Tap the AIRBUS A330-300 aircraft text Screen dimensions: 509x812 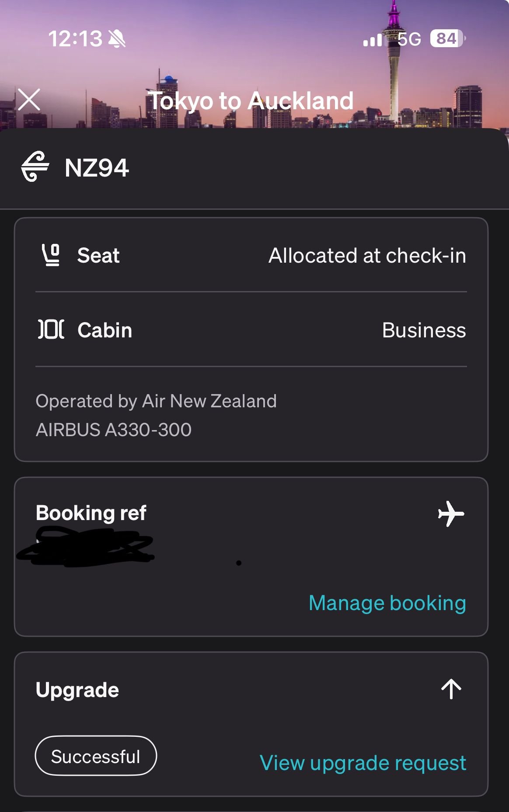(114, 430)
